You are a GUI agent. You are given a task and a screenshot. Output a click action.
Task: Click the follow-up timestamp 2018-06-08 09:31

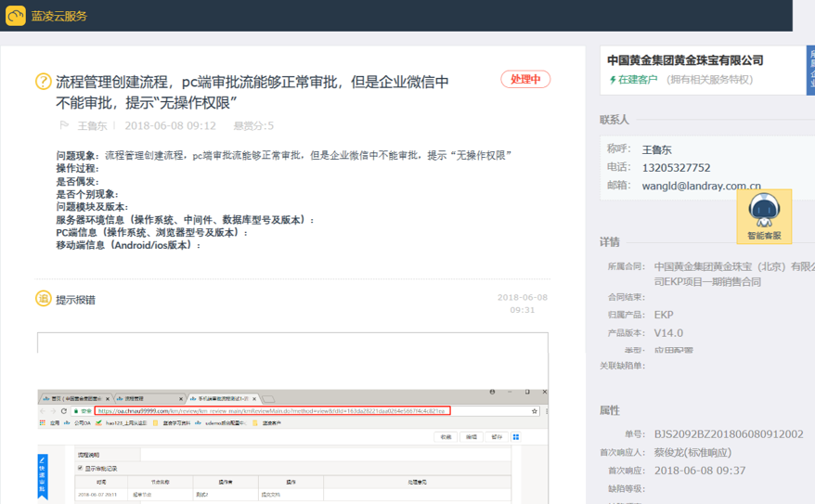[x=522, y=304]
